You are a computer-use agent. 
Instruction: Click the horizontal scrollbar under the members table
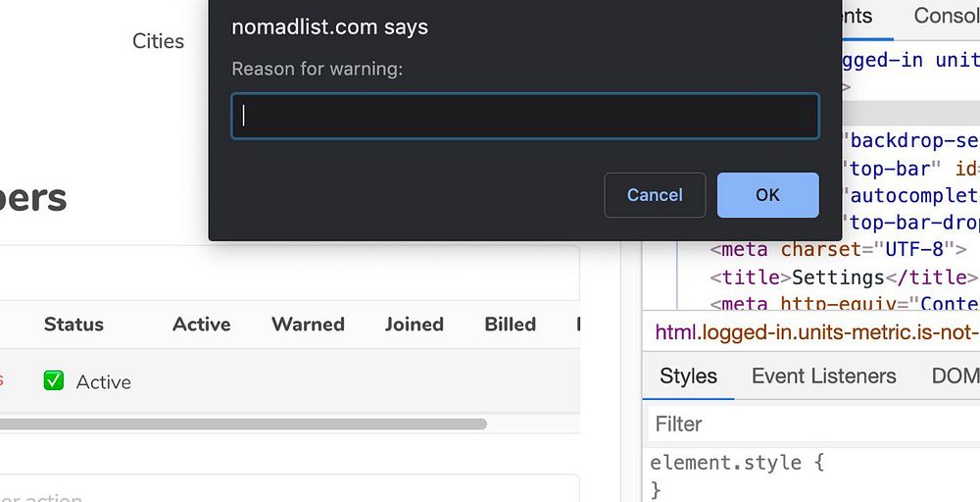243,424
